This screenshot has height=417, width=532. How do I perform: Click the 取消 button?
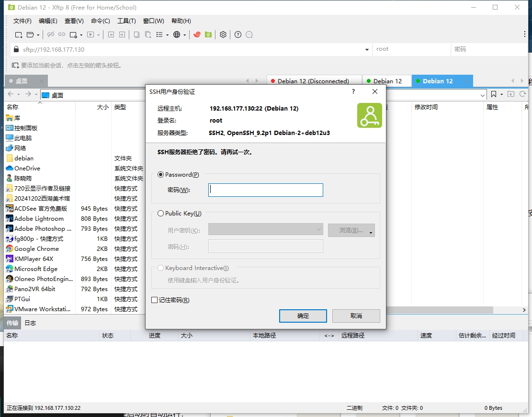click(x=356, y=316)
